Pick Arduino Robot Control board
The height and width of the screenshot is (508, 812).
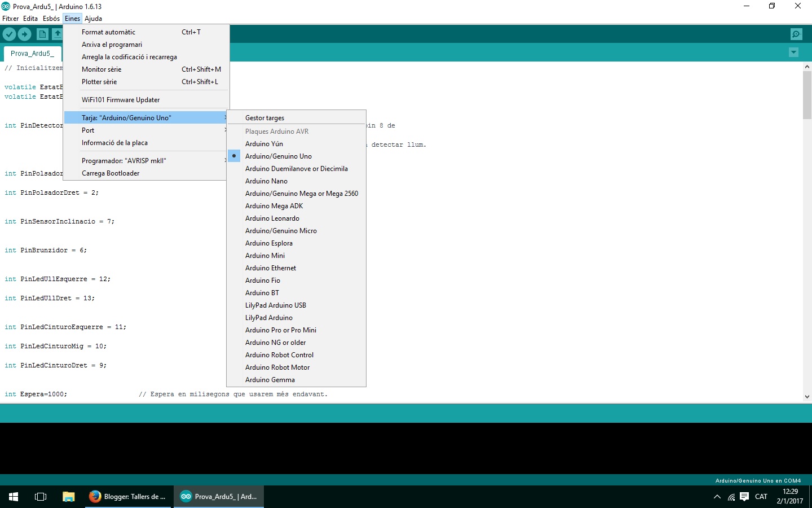coord(297,355)
